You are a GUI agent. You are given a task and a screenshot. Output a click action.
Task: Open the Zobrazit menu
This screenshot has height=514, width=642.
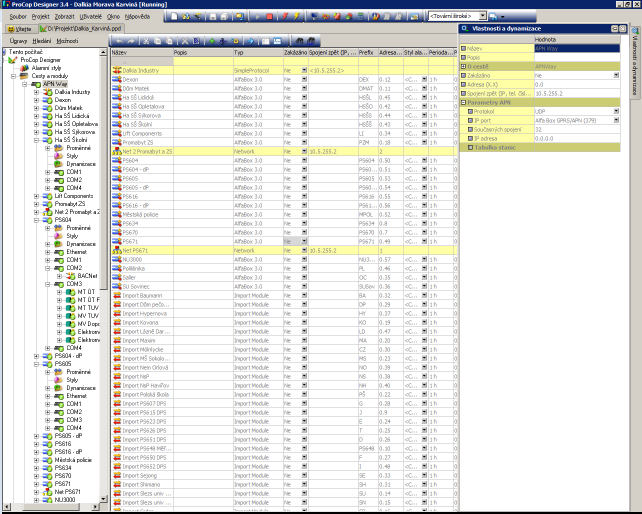pos(65,16)
